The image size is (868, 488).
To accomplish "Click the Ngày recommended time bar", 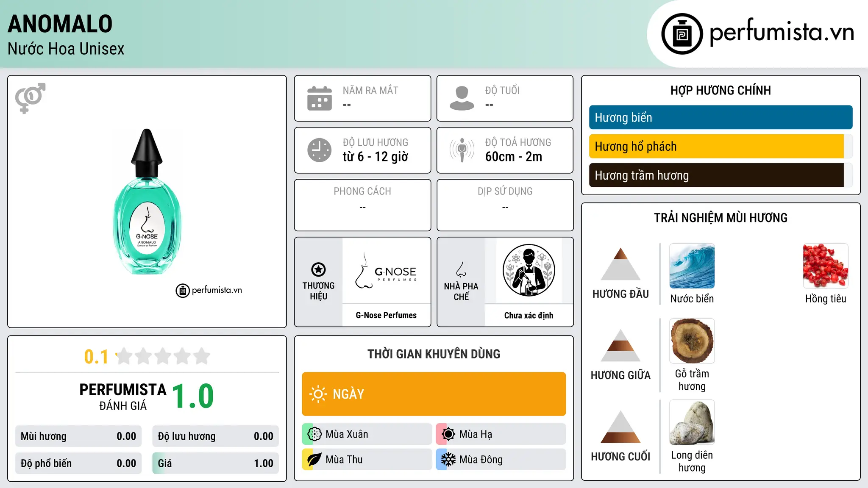I will [x=434, y=394].
